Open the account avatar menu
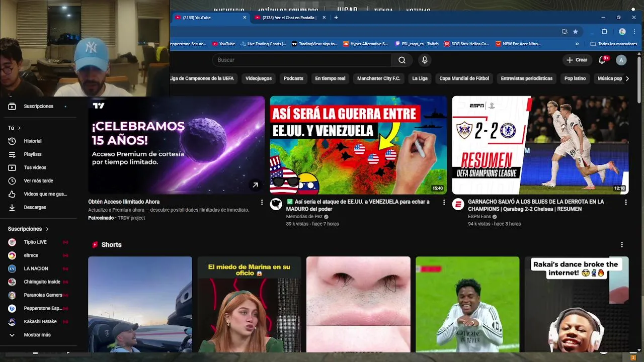 [621, 60]
